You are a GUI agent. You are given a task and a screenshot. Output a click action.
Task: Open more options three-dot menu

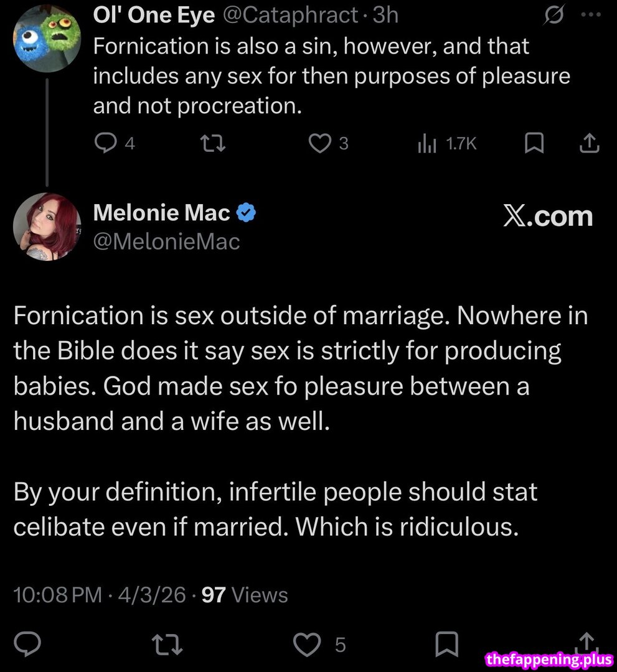(x=590, y=15)
